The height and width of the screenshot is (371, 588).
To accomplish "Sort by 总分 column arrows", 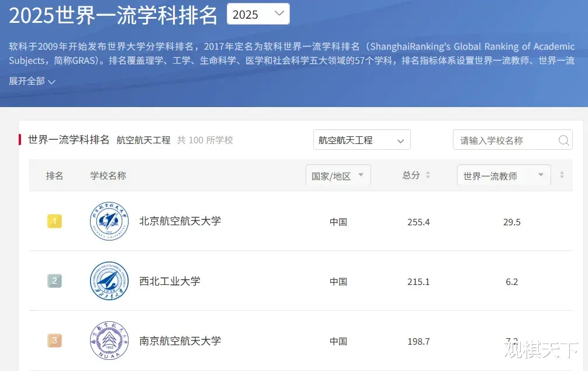I will (427, 175).
